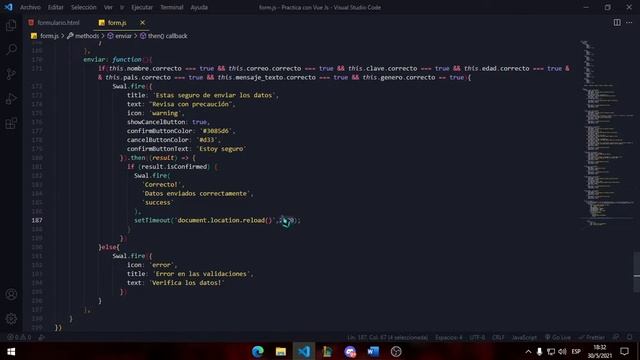Click the Visual Studio Code taskbar icon
The height and width of the screenshot is (360, 640).
304,351
